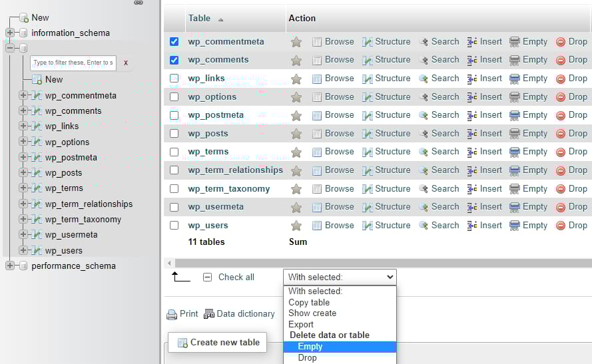
Task: Select Empty from the dropdown list
Action: coord(310,347)
